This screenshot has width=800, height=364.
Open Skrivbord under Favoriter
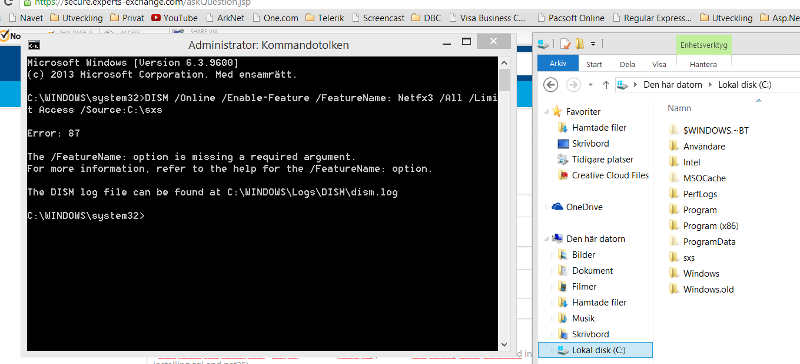(583, 143)
